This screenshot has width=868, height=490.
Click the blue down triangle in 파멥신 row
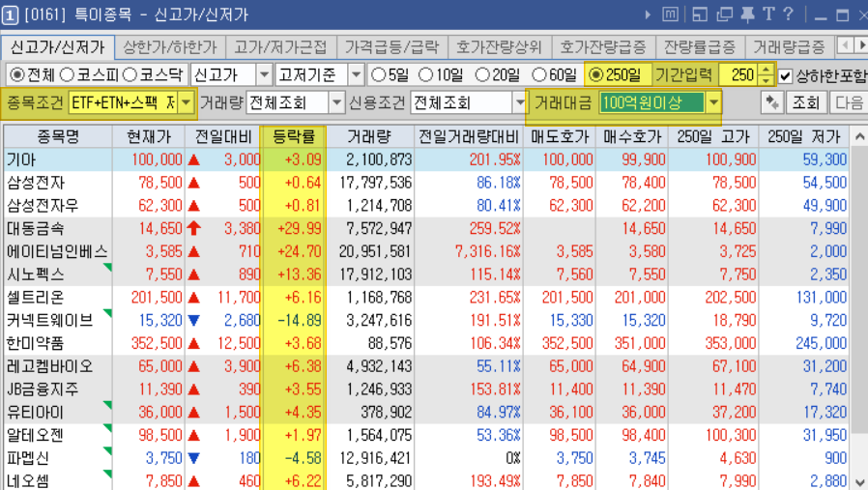193,458
